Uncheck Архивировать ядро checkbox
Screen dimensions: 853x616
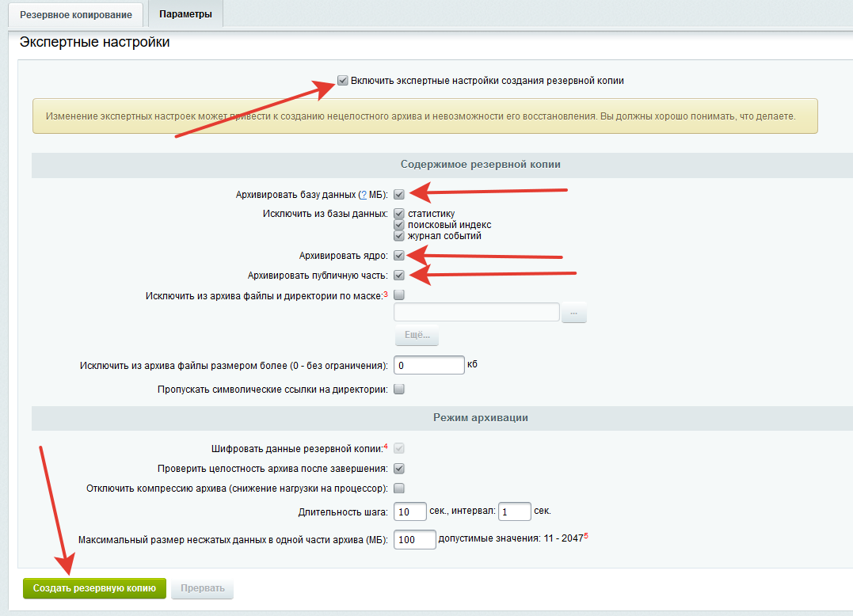(399, 256)
